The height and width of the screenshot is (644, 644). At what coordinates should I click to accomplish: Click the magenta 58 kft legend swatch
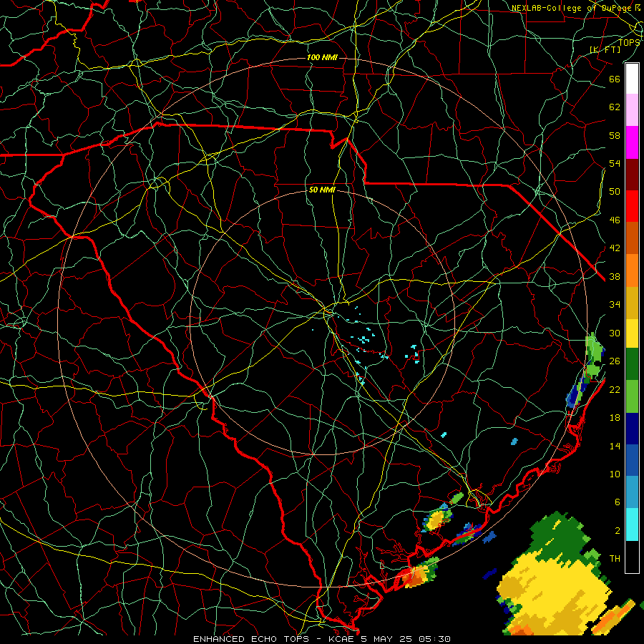click(632, 142)
